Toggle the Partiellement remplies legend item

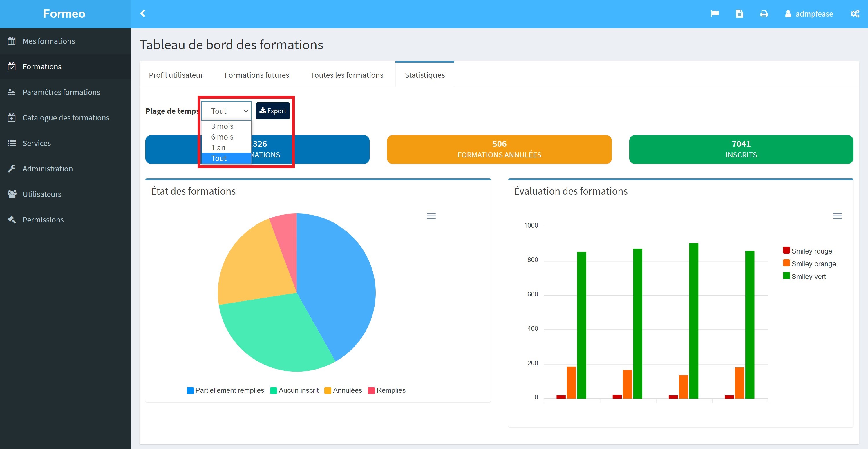tap(225, 390)
